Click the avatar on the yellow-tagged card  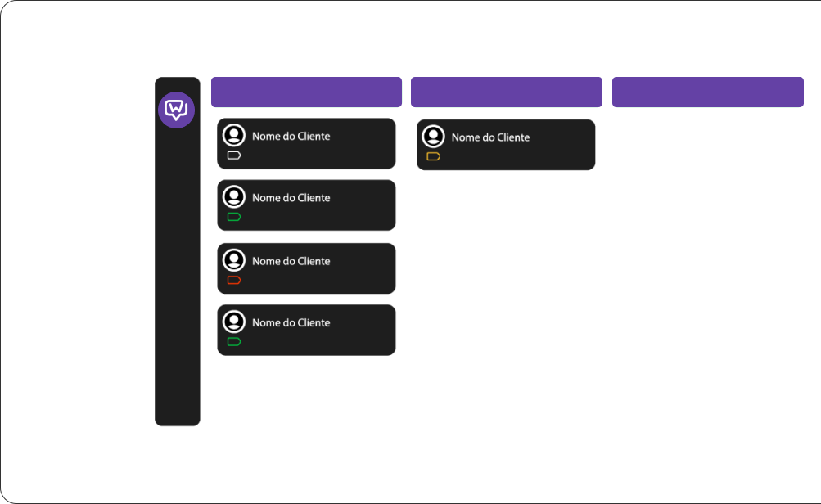tap(433, 137)
